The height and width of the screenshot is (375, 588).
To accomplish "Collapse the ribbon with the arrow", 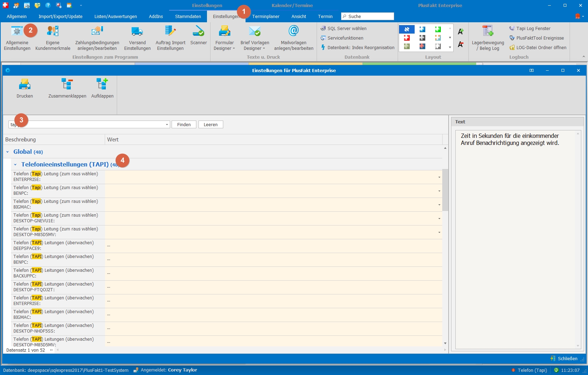I will [x=583, y=57].
